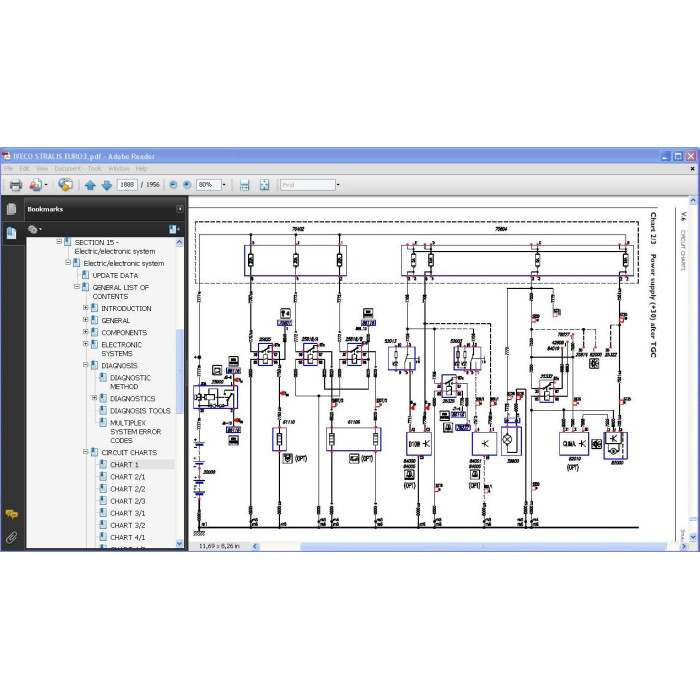Click the zoom field showing 80%
700x700 pixels.
tap(208, 185)
